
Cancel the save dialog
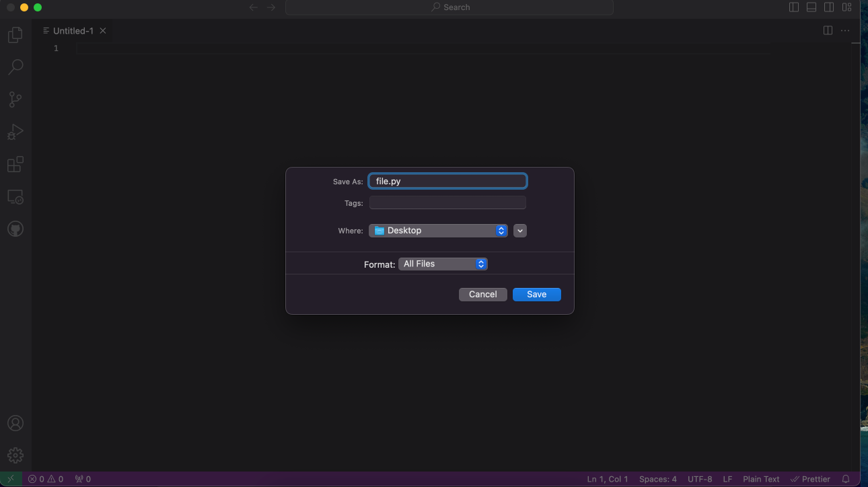[482, 295]
